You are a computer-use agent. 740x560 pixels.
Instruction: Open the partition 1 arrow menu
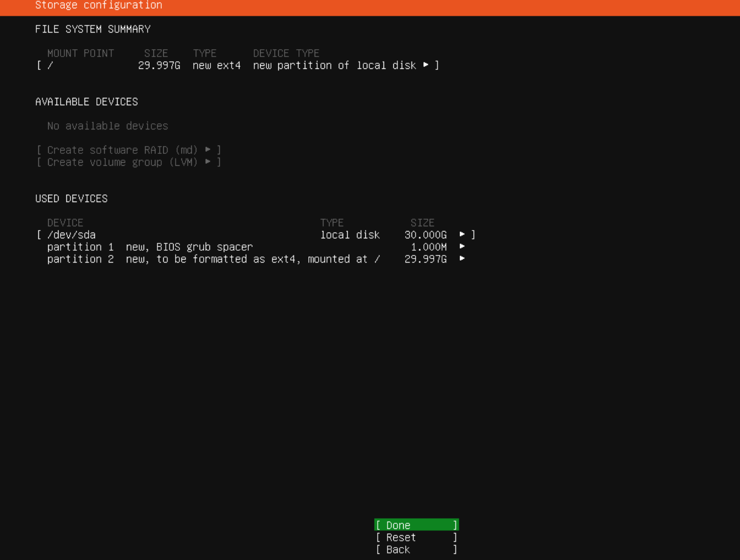(462, 247)
